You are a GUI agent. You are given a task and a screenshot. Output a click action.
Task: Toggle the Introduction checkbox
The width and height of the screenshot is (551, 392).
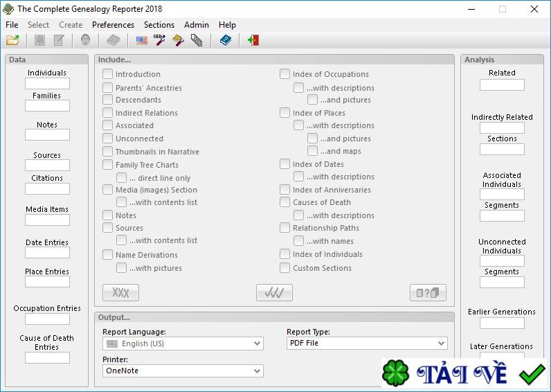click(107, 74)
